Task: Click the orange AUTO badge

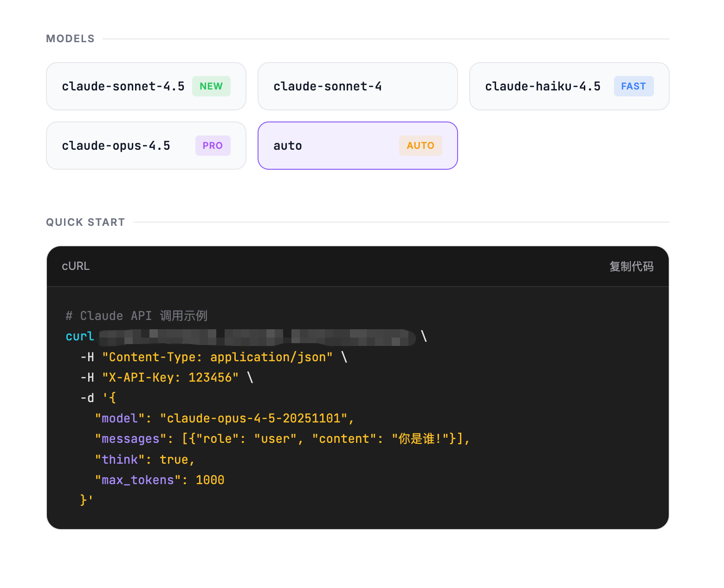Action: [x=420, y=146]
